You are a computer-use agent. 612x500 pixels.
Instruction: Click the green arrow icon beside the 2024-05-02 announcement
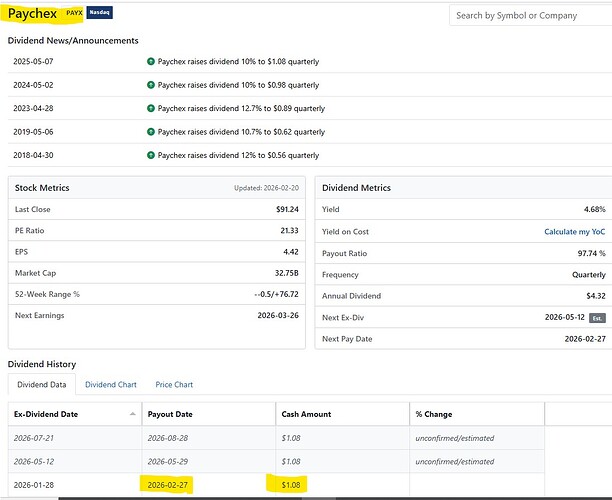(151, 85)
